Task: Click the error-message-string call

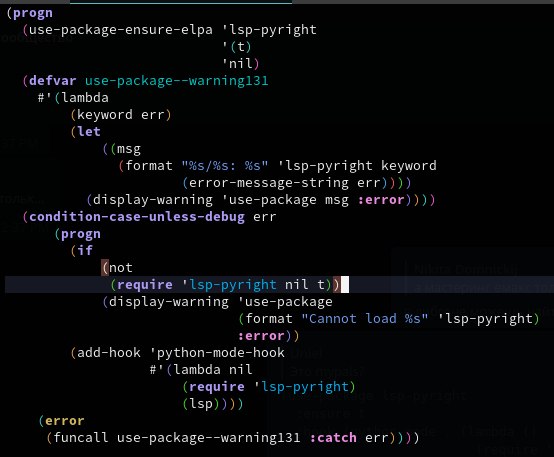Action: [269, 183]
